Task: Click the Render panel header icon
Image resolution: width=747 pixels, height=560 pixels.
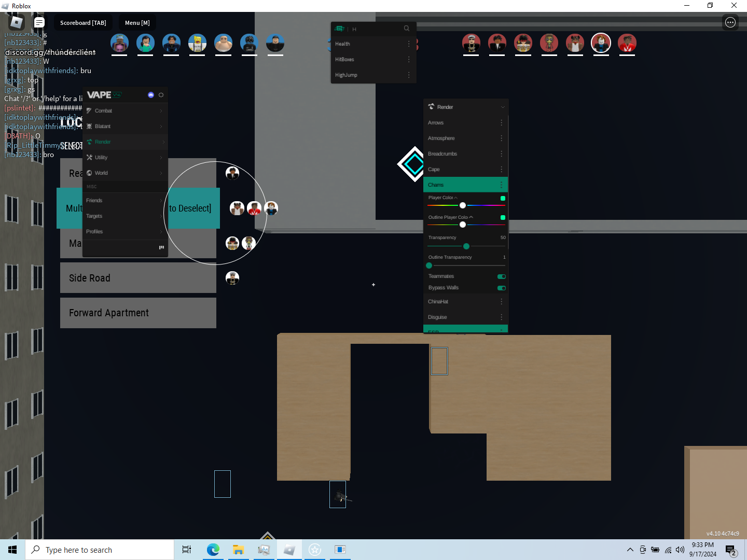Action: (431, 106)
